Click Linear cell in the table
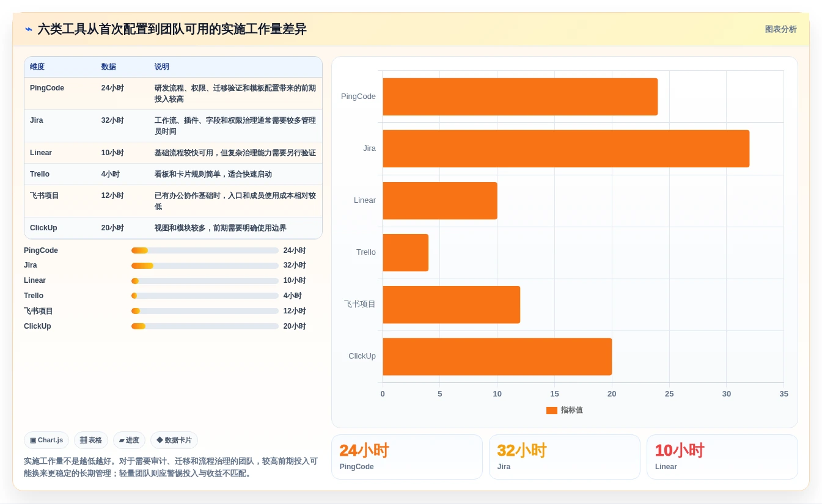The height and width of the screenshot is (504, 822). [41, 153]
